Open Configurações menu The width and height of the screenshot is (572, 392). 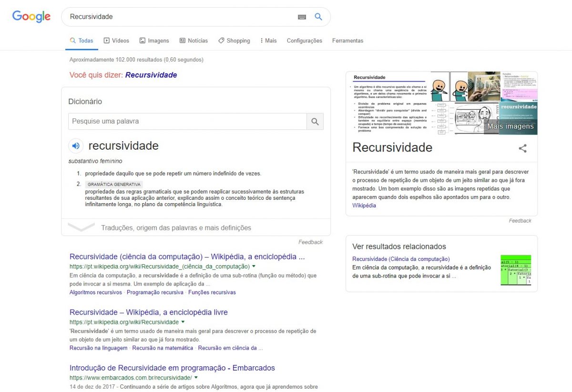tap(304, 41)
